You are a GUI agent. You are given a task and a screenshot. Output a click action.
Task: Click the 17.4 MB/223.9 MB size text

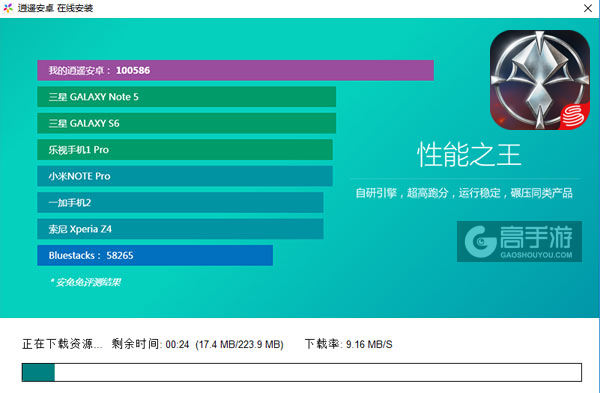point(240,344)
